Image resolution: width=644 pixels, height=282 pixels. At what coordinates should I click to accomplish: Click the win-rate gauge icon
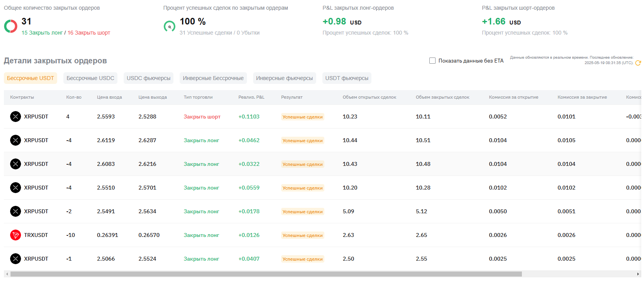(x=169, y=26)
